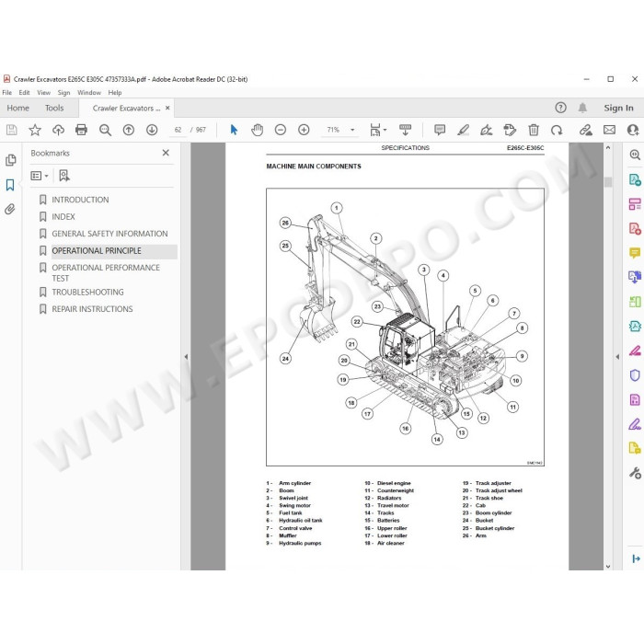Image resolution: width=644 pixels, height=644 pixels.
Task: Zoom out with minus button
Action: click(281, 131)
